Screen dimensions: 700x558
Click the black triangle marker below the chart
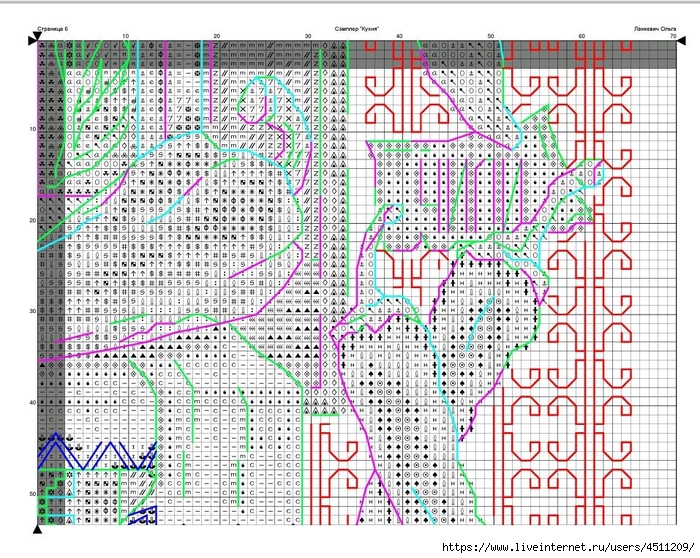point(38,529)
